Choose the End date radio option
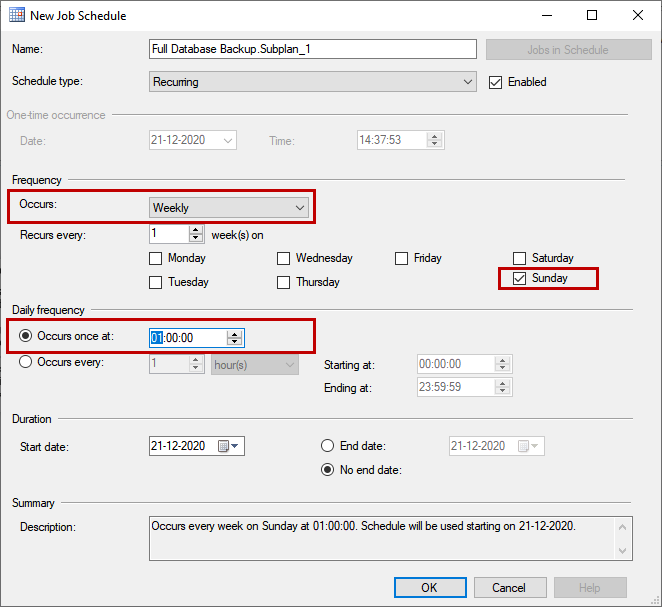This screenshot has height=607, width=662. coord(327,446)
